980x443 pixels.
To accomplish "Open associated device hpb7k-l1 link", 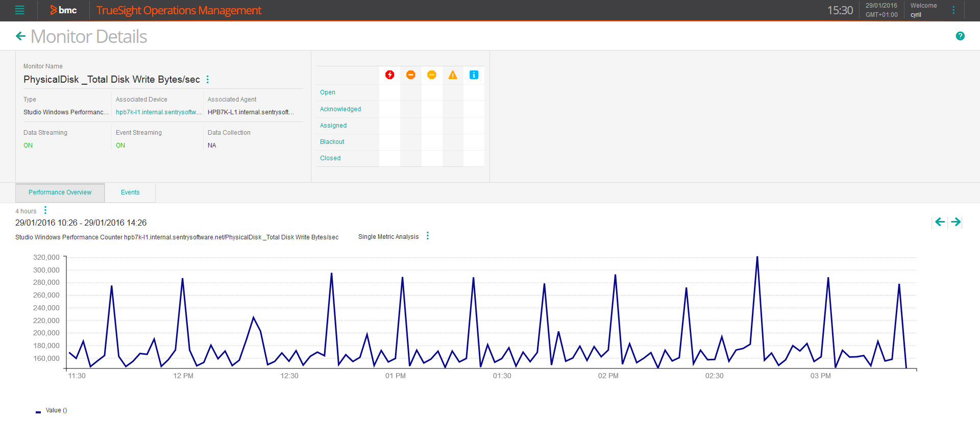I will pos(158,112).
